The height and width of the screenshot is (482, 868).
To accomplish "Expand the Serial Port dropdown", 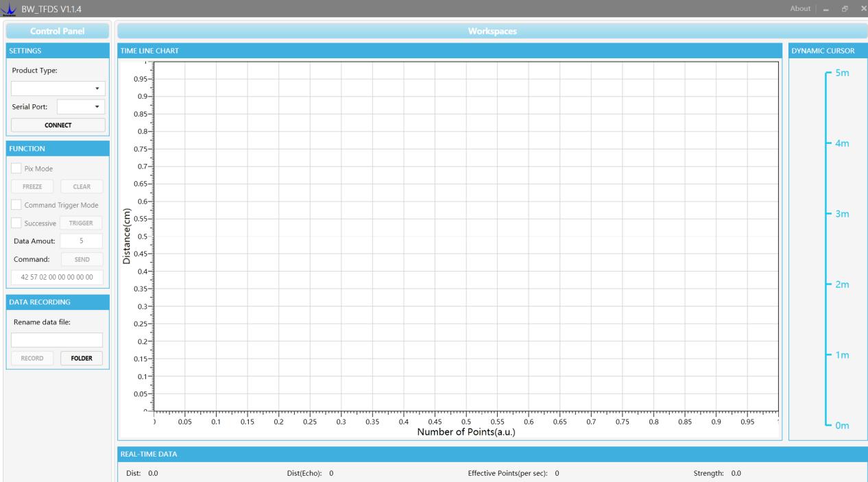I will (81, 106).
